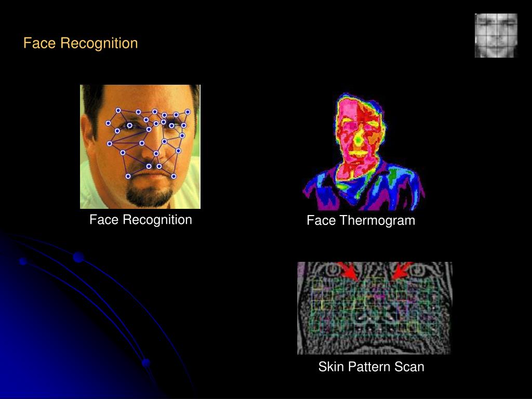Image resolution: width=532 pixels, height=399 pixels.
Task: Click the 'Face Recognition' caption below photo
Action: (141, 220)
